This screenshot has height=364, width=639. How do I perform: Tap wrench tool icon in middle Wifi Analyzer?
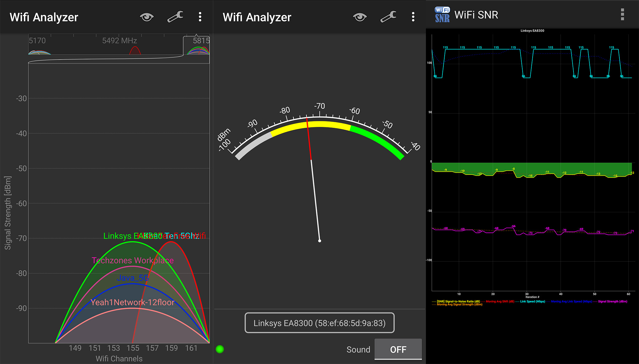[x=388, y=17]
